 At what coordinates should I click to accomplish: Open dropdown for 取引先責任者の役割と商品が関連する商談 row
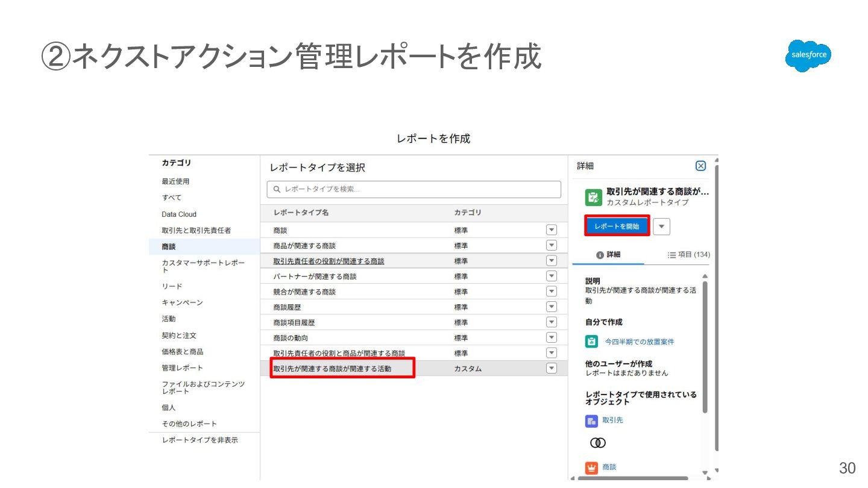coord(551,353)
